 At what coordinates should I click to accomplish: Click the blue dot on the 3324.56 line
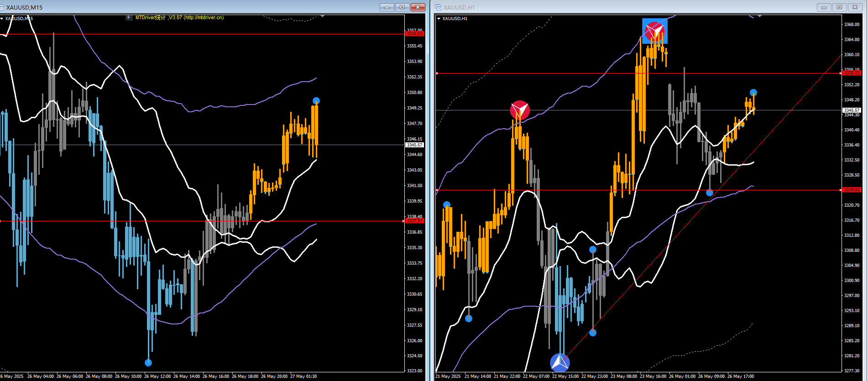coord(710,193)
